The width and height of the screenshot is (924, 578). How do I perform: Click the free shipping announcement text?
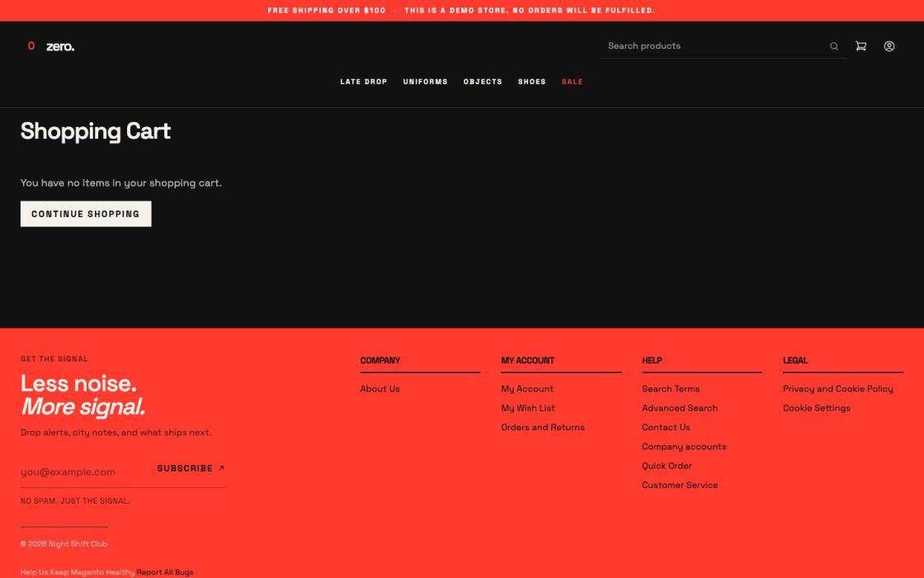(327, 11)
